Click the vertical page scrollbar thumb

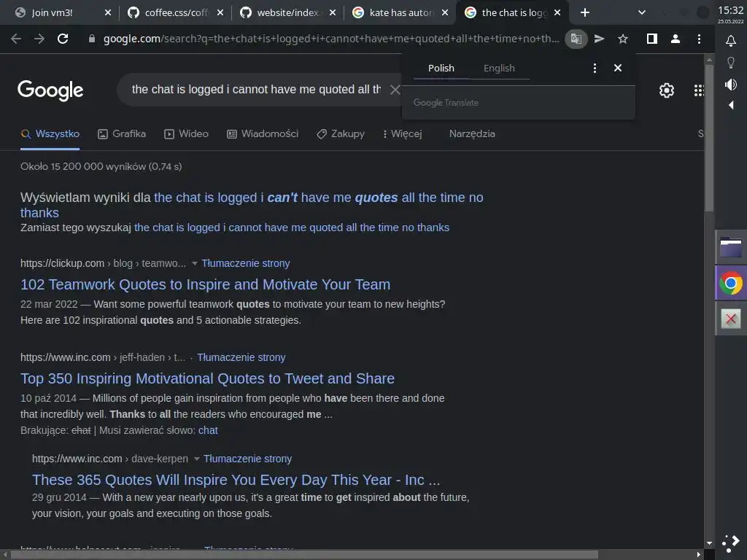pyautogui.click(x=709, y=138)
